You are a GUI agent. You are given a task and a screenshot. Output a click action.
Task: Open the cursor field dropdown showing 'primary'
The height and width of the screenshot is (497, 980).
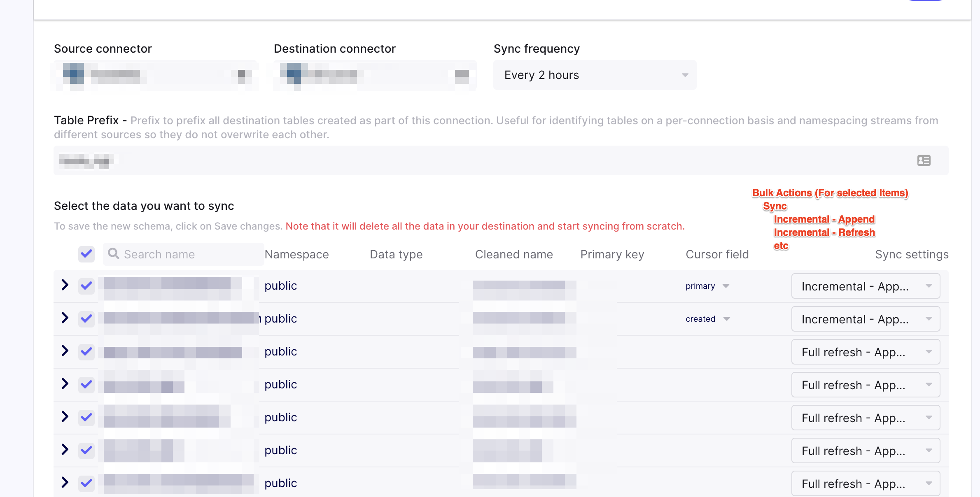(x=707, y=286)
